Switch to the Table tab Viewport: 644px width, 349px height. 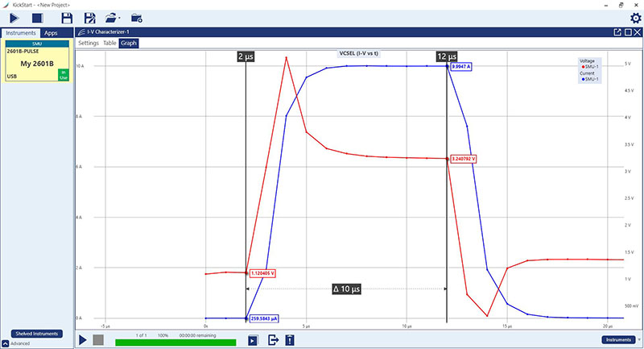click(x=109, y=43)
